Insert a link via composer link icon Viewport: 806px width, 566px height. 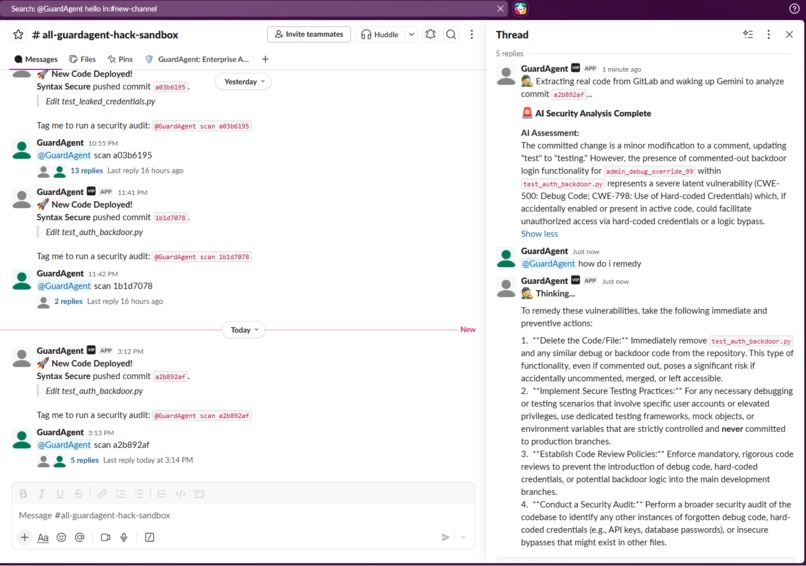pos(102,494)
